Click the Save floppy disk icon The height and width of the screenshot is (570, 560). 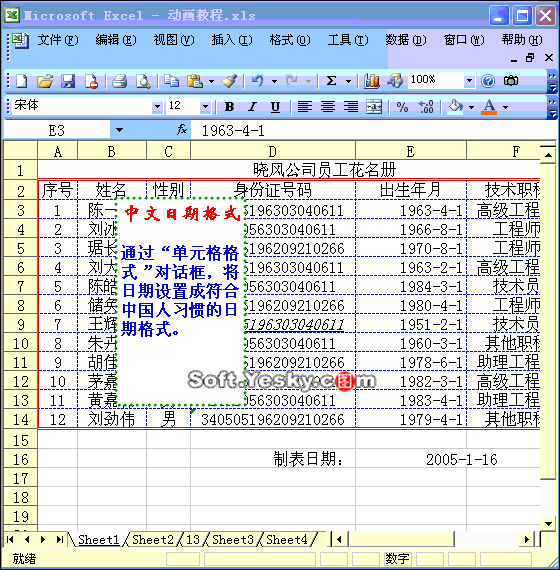(68, 81)
